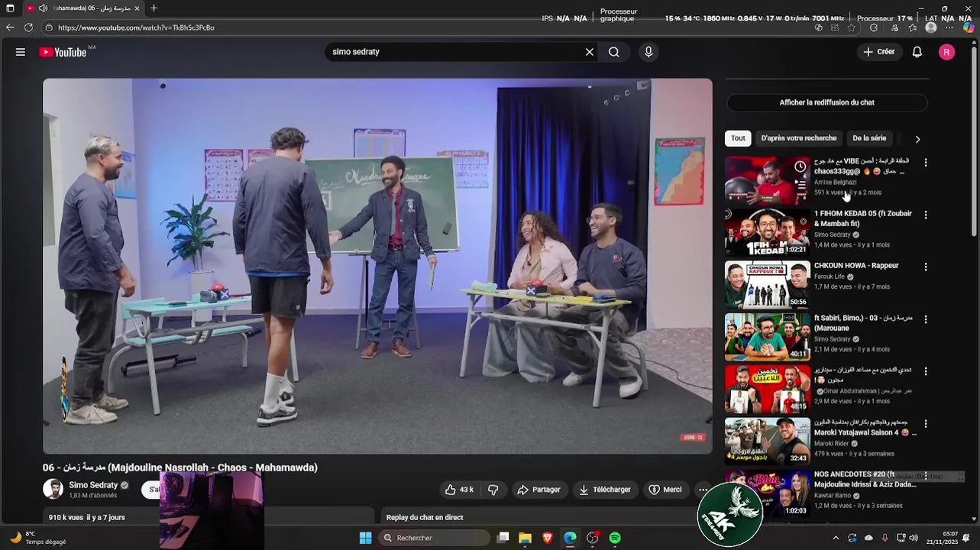Open browser profile avatar icon
The height and width of the screenshot is (550, 980).
pyautogui.click(x=930, y=27)
